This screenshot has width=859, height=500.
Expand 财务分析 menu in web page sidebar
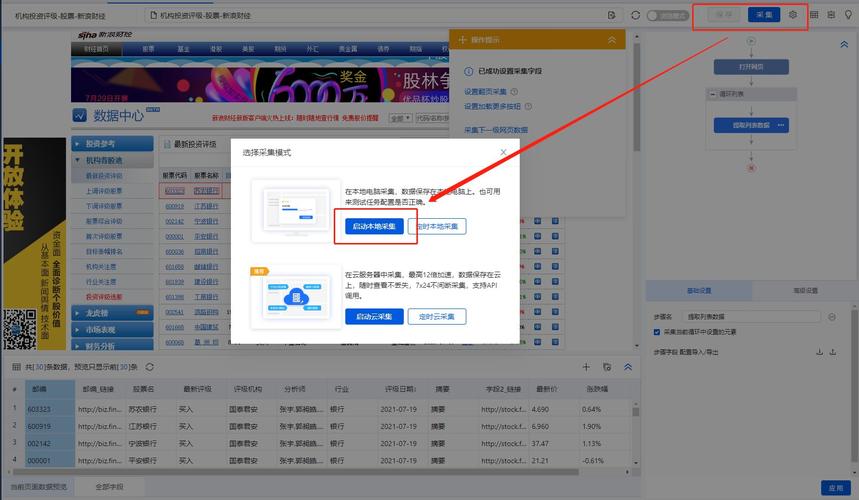point(112,346)
